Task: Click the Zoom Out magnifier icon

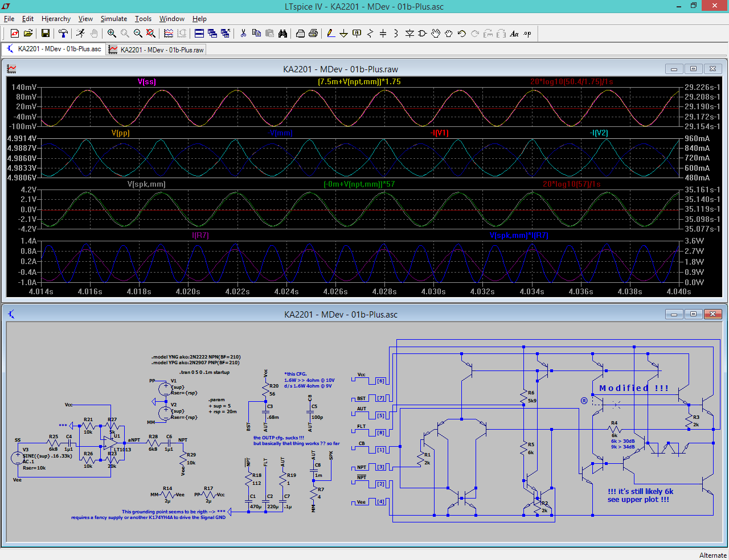Action: (138, 34)
